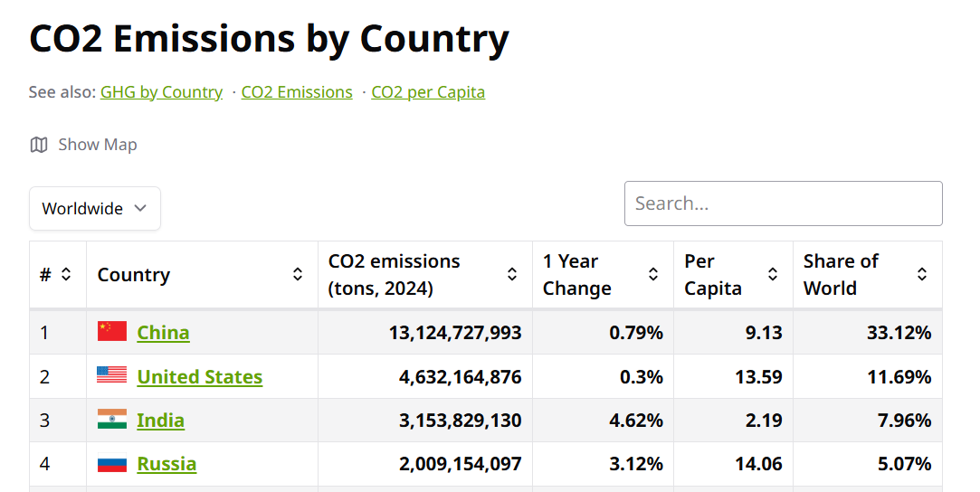Open the CO2 Emissions link
Screen dimensions: 980x492
[x=297, y=92]
